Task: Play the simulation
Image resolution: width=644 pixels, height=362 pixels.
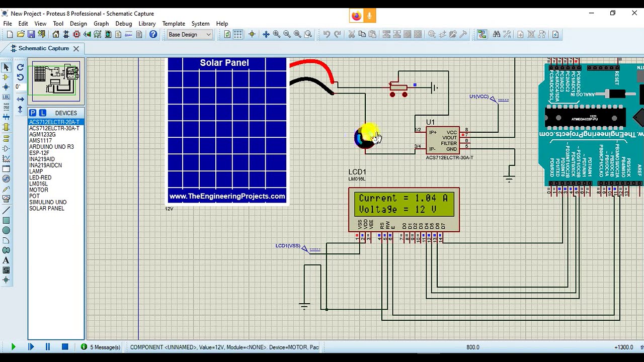Action: 13,347
